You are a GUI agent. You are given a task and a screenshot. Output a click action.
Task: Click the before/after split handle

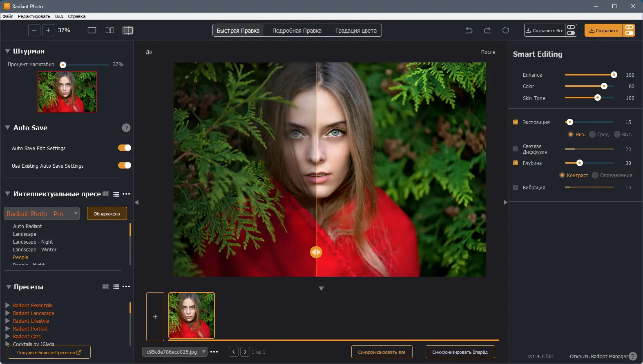pyautogui.click(x=316, y=252)
